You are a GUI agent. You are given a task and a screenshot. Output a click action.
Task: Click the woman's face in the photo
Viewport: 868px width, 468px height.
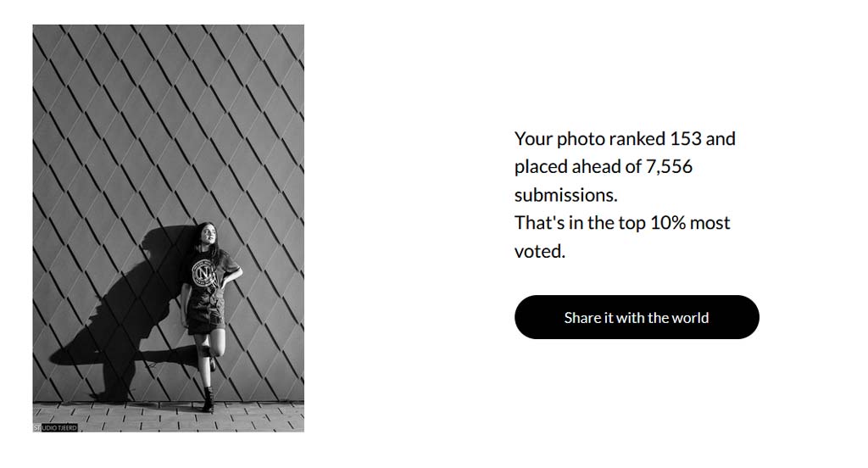click(x=209, y=233)
